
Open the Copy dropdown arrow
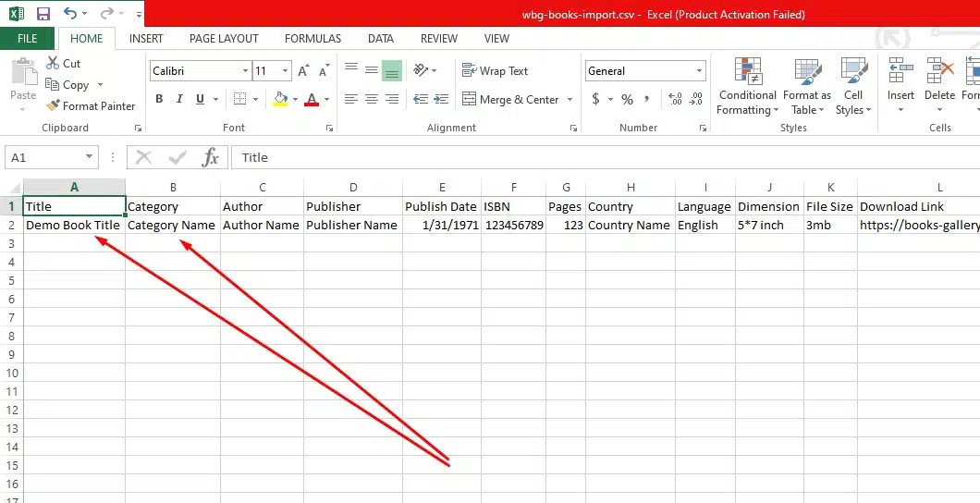[x=99, y=85]
